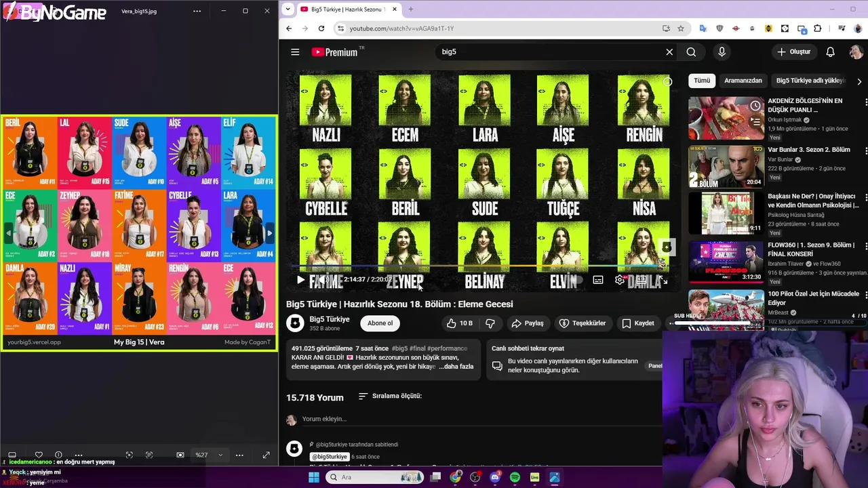Expand description with ...daha fazla
Screen dimensions: 868x488
click(x=456, y=367)
